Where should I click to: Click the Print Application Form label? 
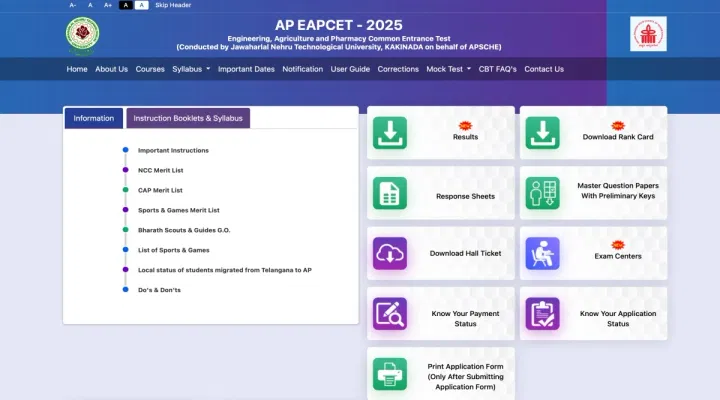[465, 377]
